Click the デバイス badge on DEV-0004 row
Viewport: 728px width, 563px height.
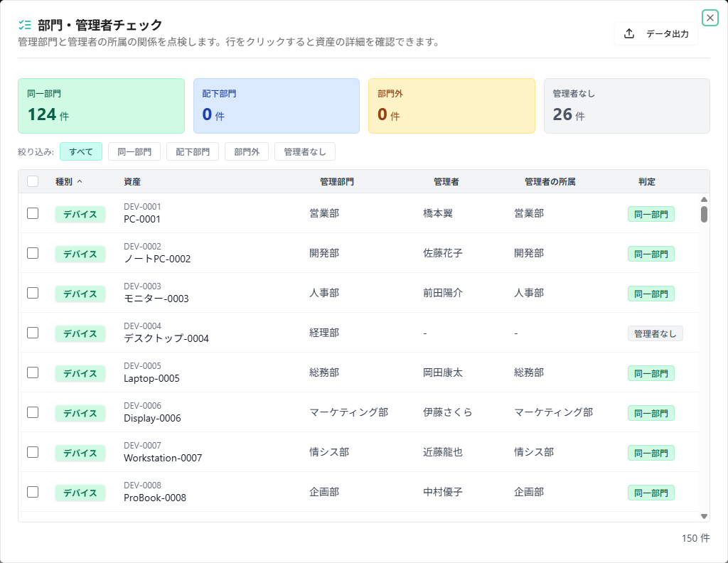pyautogui.click(x=80, y=333)
